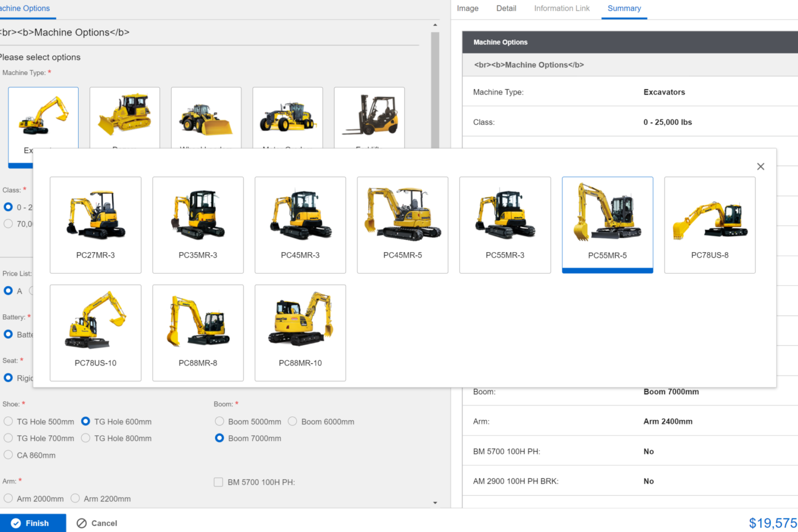Select the Rigid seat radio option
798x532 pixels.
point(9,378)
